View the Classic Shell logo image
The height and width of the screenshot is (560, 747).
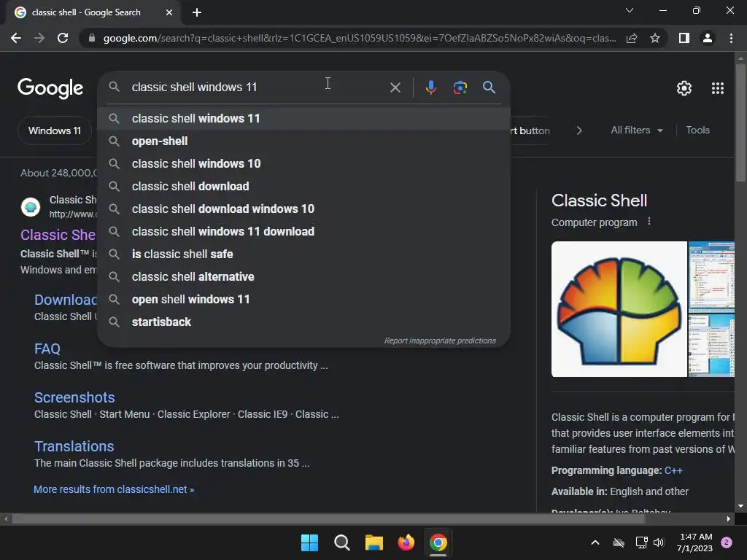pos(619,309)
